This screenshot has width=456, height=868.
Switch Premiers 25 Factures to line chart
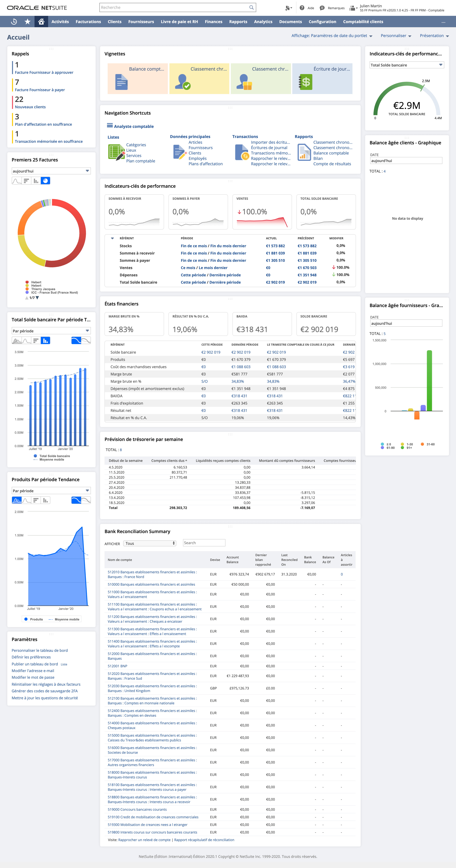tap(16, 181)
